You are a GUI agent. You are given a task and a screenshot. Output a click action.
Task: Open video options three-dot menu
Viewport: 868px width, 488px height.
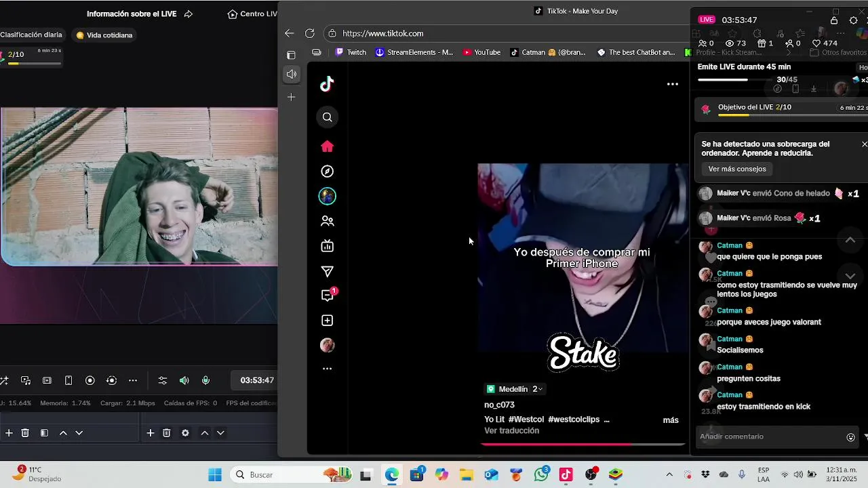pos(672,84)
